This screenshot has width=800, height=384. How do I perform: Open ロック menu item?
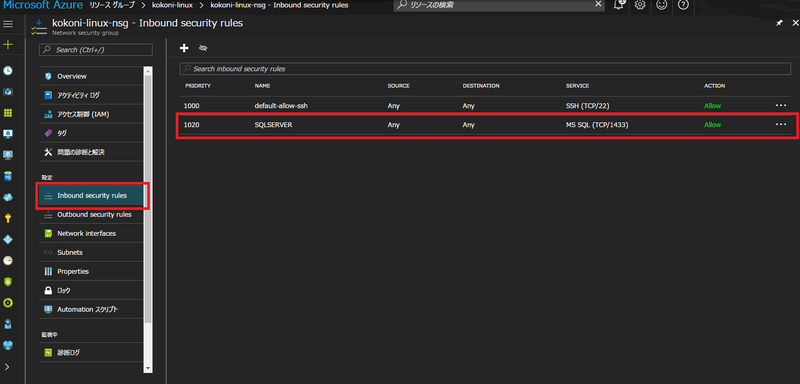(91, 290)
